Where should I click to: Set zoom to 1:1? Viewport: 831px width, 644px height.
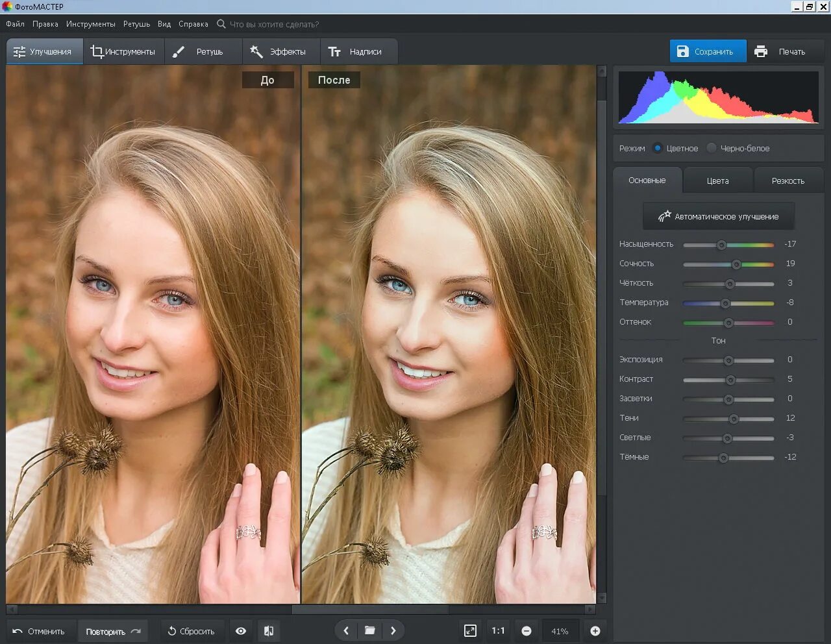click(x=498, y=631)
